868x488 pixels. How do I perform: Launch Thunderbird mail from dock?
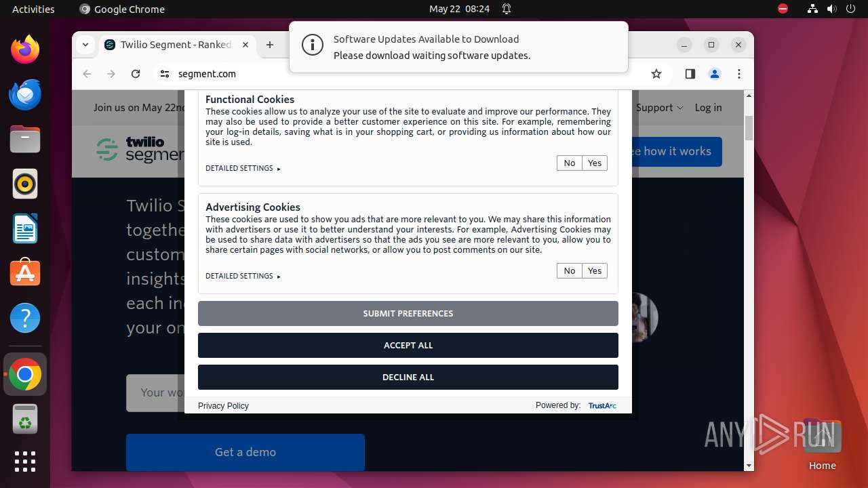coord(25,94)
